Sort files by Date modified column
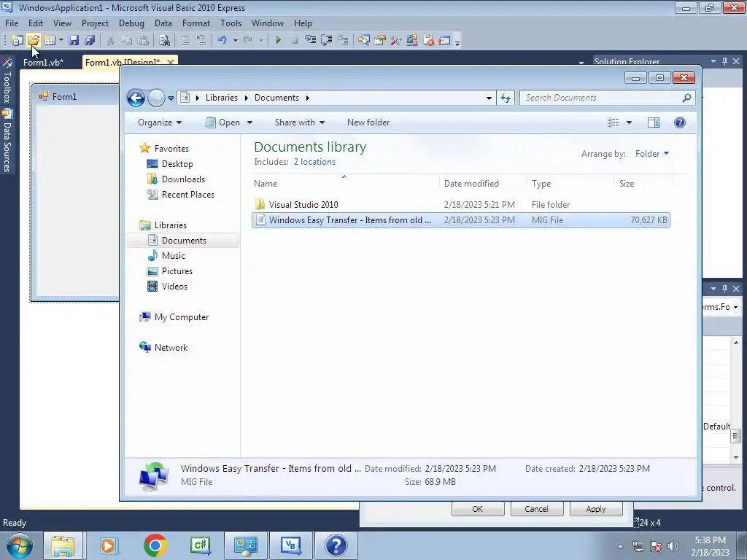The width and height of the screenshot is (747, 560). [484, 184]
